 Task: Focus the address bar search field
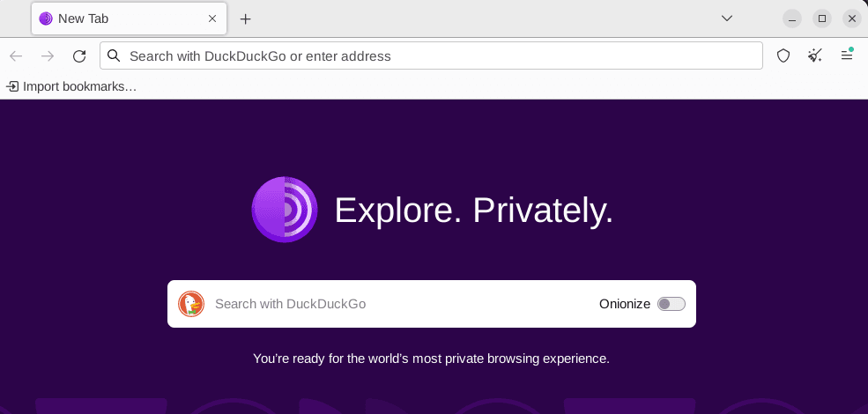pos(431,55)
